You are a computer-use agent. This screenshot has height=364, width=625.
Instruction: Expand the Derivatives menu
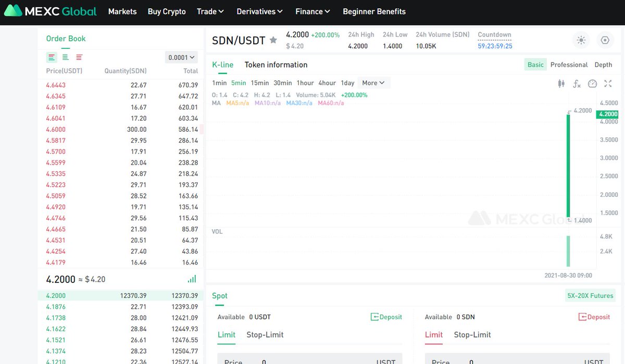tap(260, 11)
